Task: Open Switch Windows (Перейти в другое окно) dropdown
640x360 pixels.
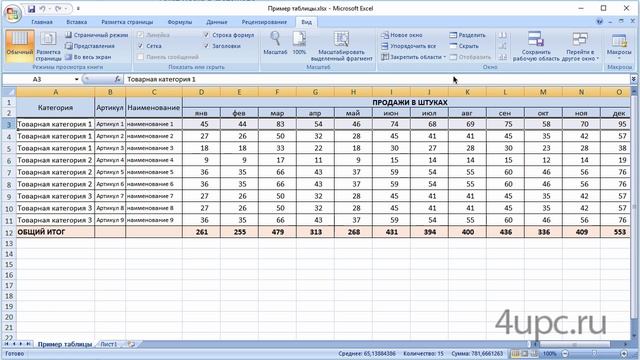Action: (580, 46)
